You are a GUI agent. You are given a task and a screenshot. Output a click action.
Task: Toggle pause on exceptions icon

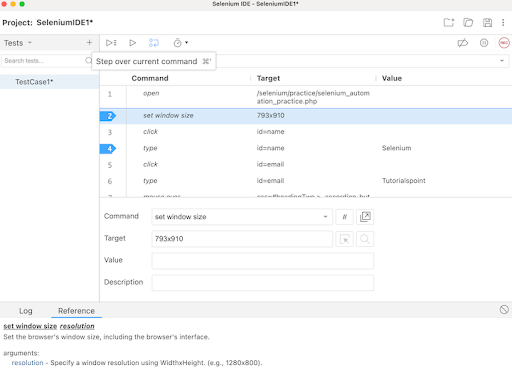484,43
